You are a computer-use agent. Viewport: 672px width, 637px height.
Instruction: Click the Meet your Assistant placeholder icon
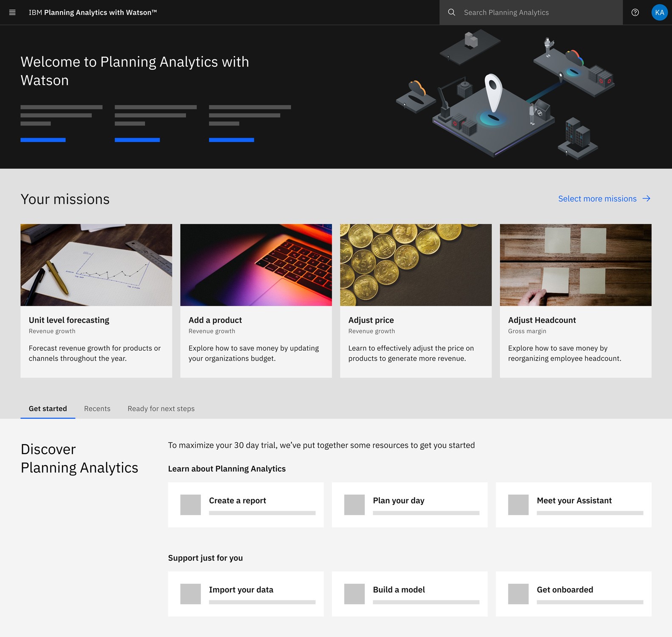pyautogui.click(x=518, y=505)
